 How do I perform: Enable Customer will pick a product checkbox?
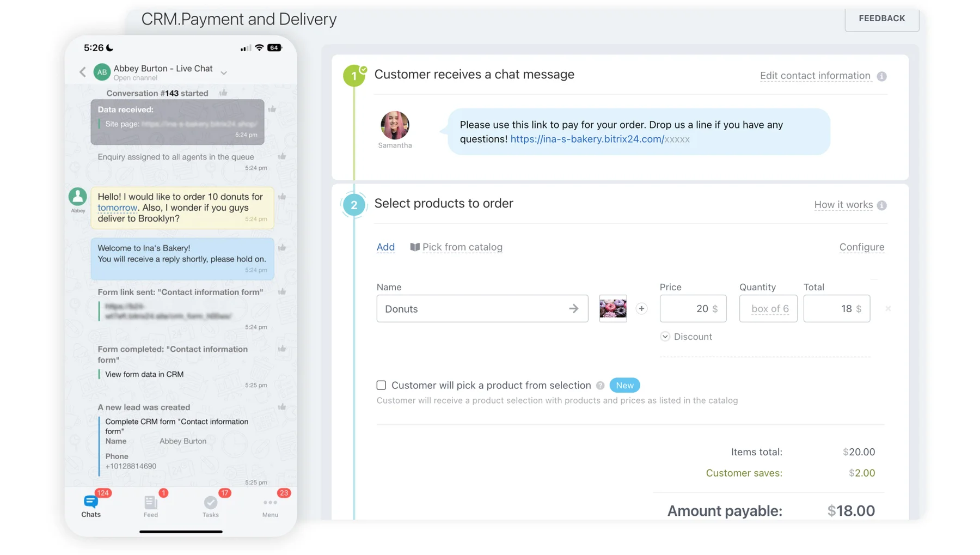[x=381, y=386]
